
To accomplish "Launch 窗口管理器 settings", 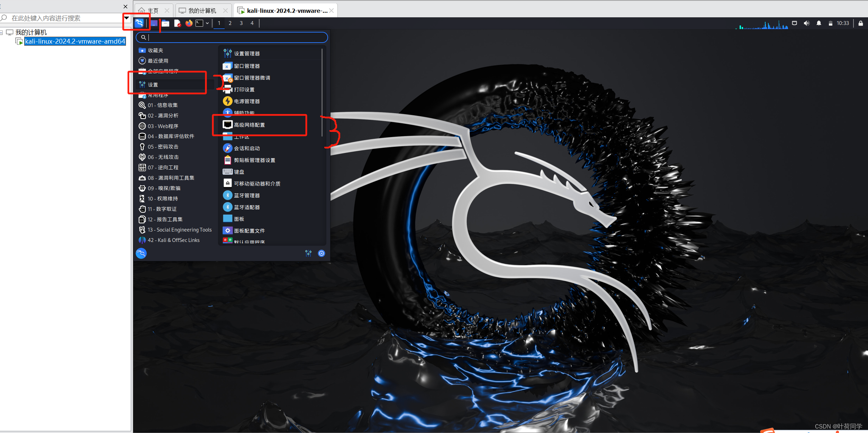I will click(271, 66).
